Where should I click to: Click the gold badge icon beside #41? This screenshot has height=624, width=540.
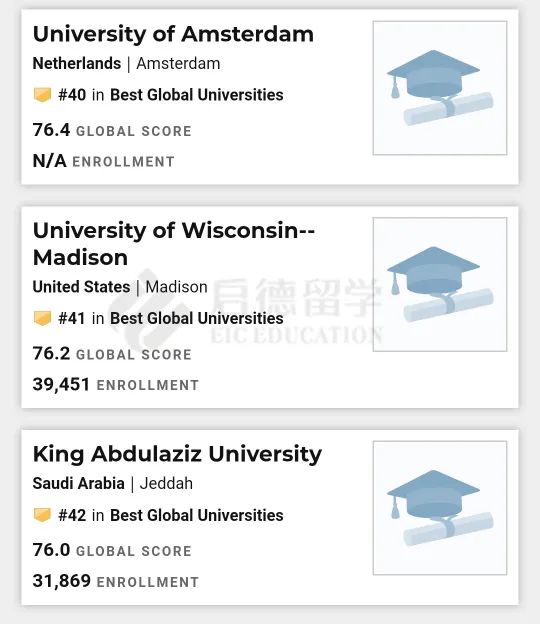42,318
